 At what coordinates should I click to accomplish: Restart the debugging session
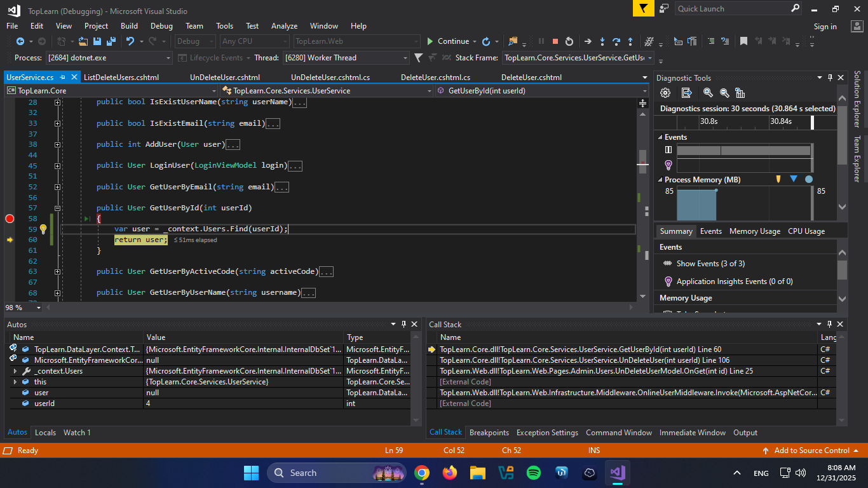coord(569,41)
